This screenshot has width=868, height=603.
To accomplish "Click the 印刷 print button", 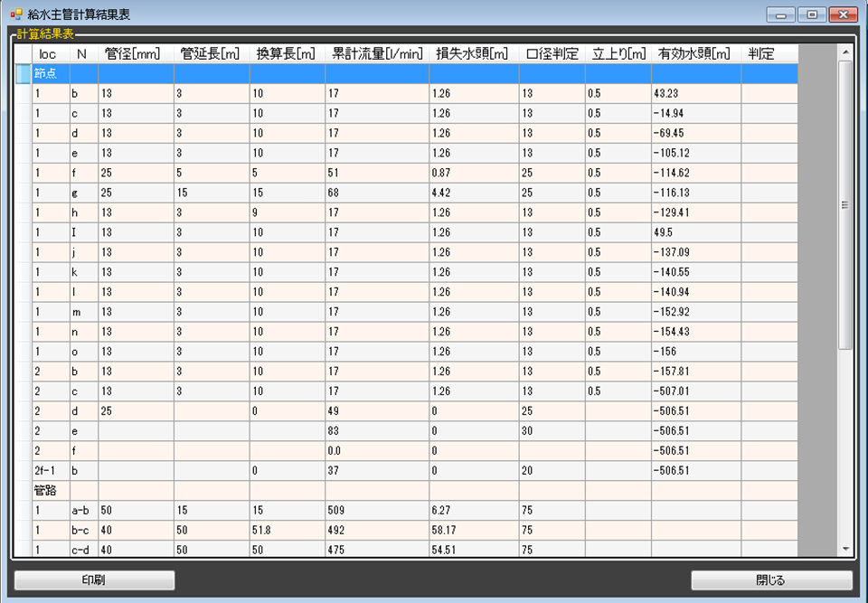I will tap(94, 579).
